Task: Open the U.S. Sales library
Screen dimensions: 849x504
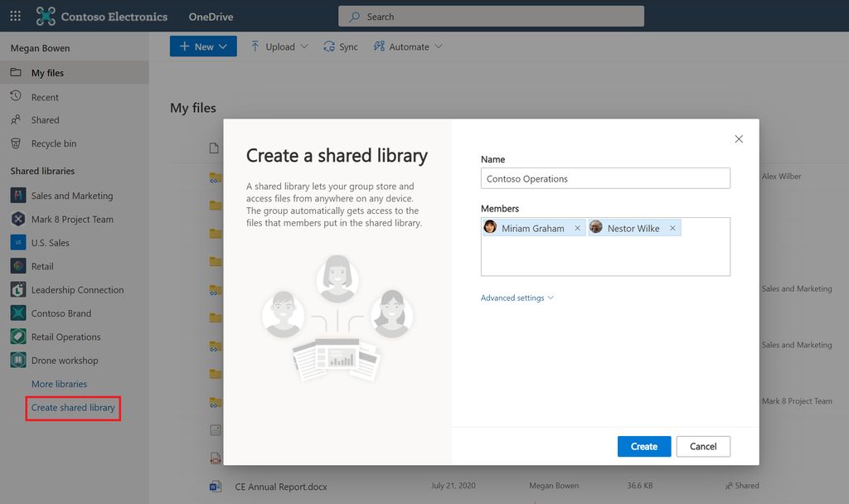Action: pos(51,243)
